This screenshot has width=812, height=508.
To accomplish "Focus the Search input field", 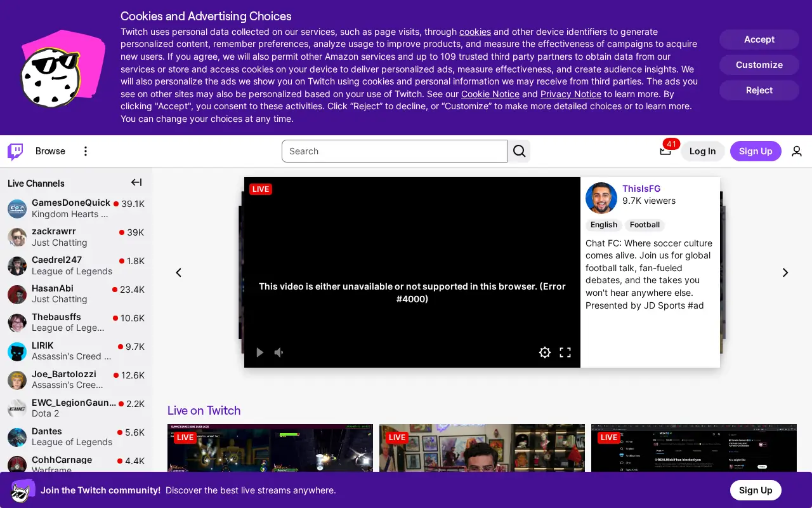I will point(395,151).
